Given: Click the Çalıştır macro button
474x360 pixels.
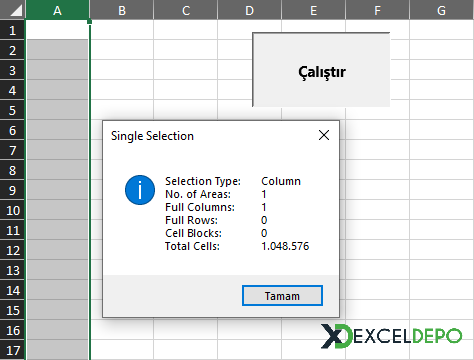Looking at the screenshot, I should (321, 70).
